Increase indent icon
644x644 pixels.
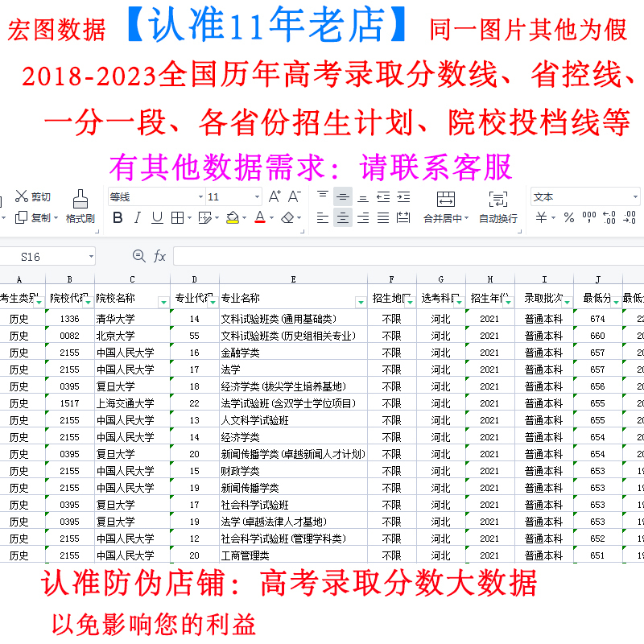click(x=403, y=197)
